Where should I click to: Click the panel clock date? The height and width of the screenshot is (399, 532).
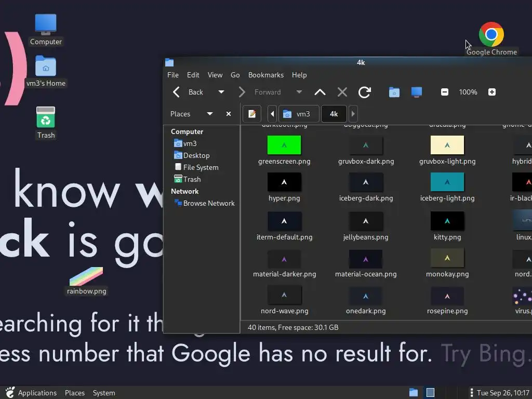coord(504,393)
